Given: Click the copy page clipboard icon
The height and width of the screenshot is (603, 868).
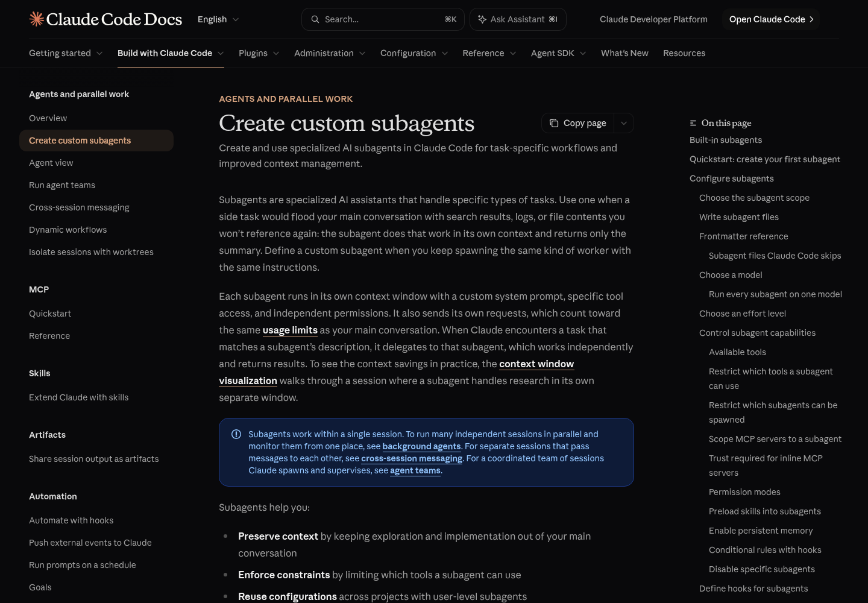Looking at the screenshot, I should [554, 123].
